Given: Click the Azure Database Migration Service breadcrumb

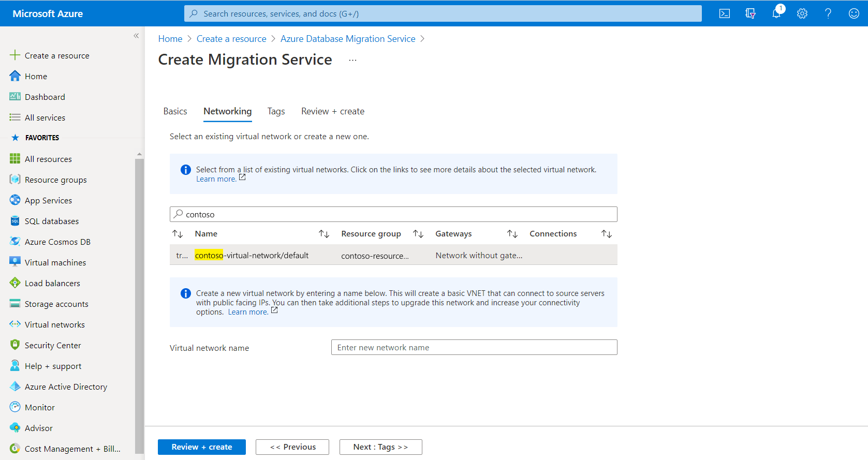Looking at the screenshot, I should pos(348,39).
